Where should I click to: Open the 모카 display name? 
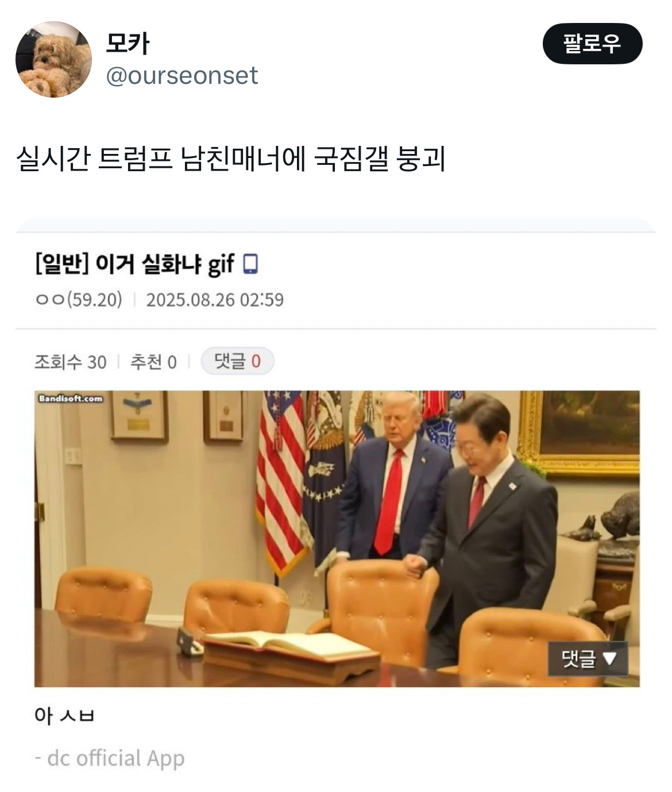128,44
